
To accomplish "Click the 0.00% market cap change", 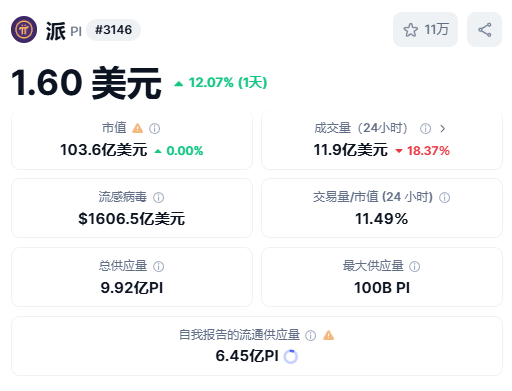I will click(179, 151).
